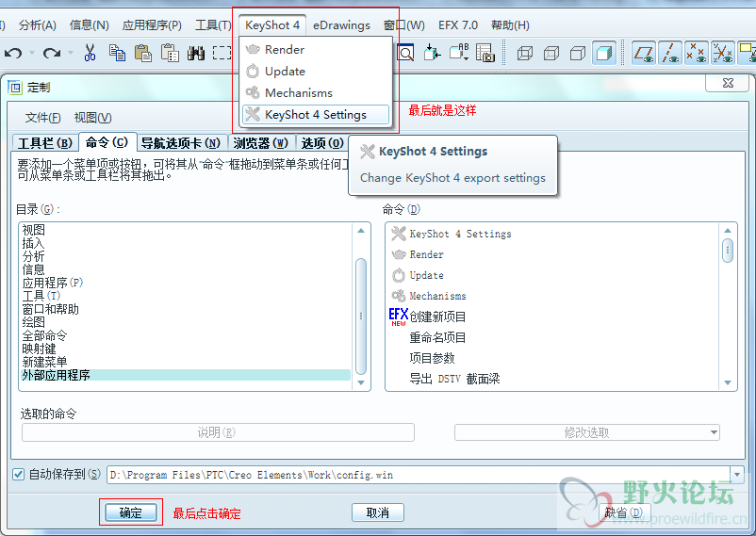Open the 信息(N) menu
Image resolution: width=756 pixels, height=536 pixels.
point(90,25)
